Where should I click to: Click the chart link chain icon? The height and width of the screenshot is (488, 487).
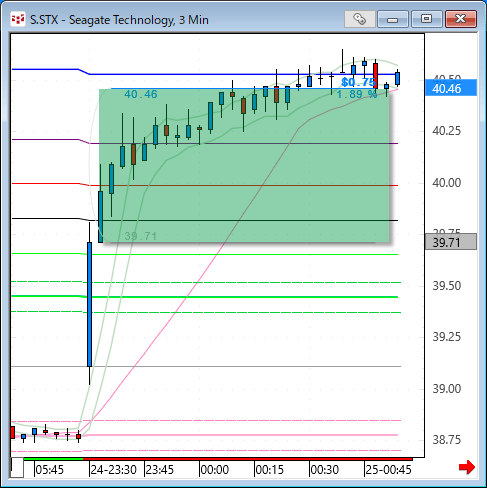[360, 19]
